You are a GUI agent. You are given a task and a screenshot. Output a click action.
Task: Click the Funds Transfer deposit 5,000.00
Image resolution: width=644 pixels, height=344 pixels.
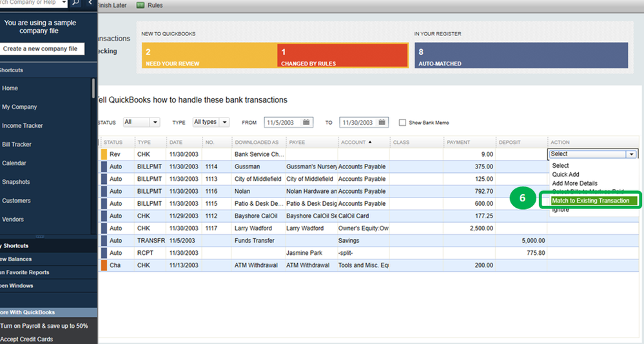coord(534,241)
